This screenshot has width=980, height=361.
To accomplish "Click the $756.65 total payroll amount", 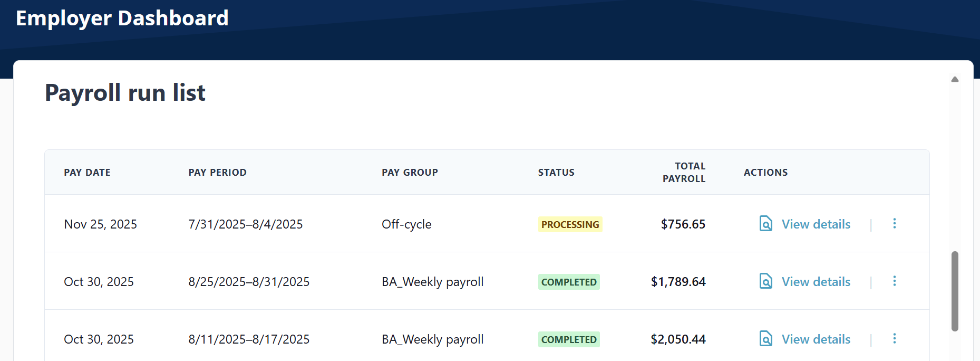I will click(683, 224).
